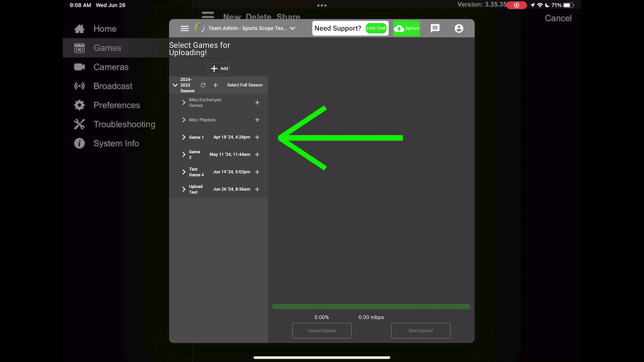Add Game 1 to the upload selection

tap(257, 137)
